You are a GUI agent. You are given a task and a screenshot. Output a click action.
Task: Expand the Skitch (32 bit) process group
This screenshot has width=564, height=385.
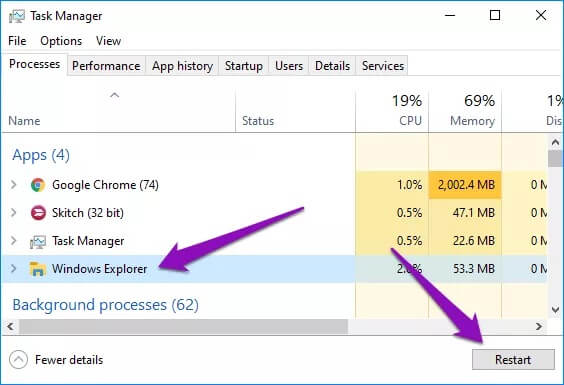pos(14,212)
